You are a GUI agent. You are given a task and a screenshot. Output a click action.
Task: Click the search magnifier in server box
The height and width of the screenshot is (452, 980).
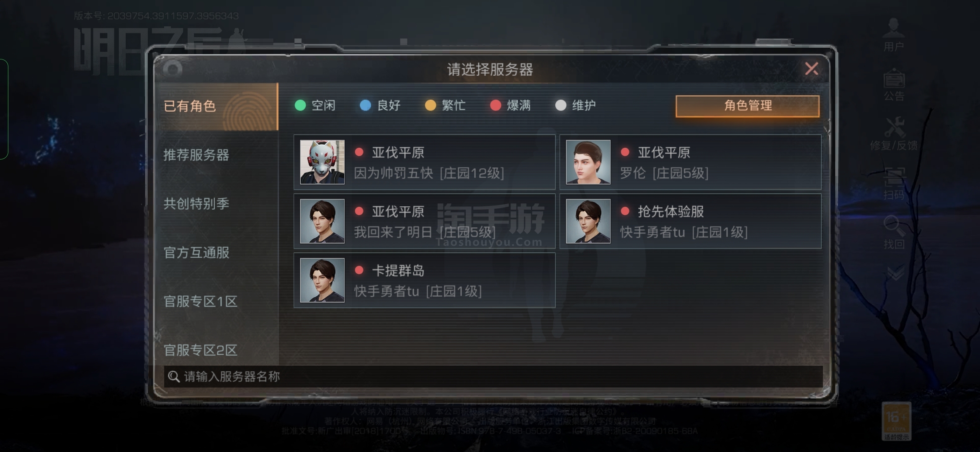click(x=173, y=377)
